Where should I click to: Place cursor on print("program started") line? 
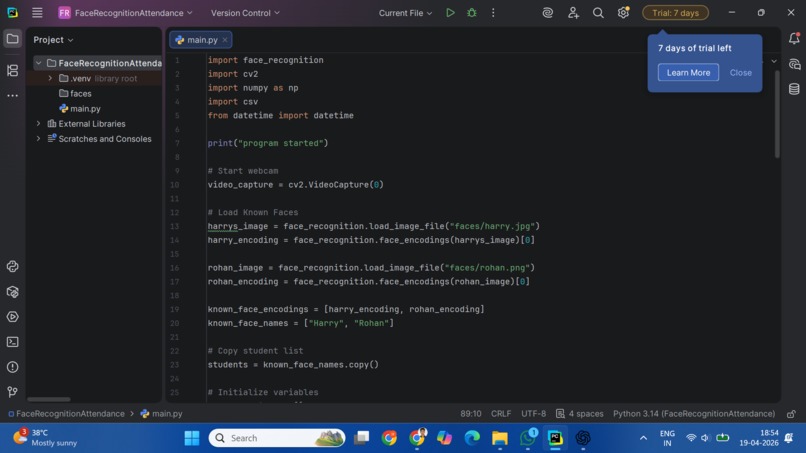click(x=268, y=143)
